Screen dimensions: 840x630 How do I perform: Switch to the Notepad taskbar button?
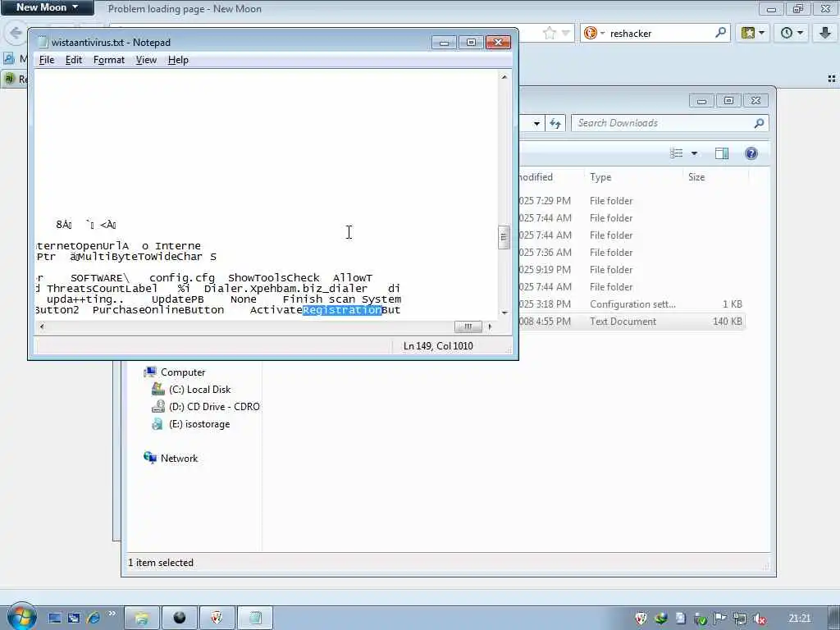click(255, 618)
